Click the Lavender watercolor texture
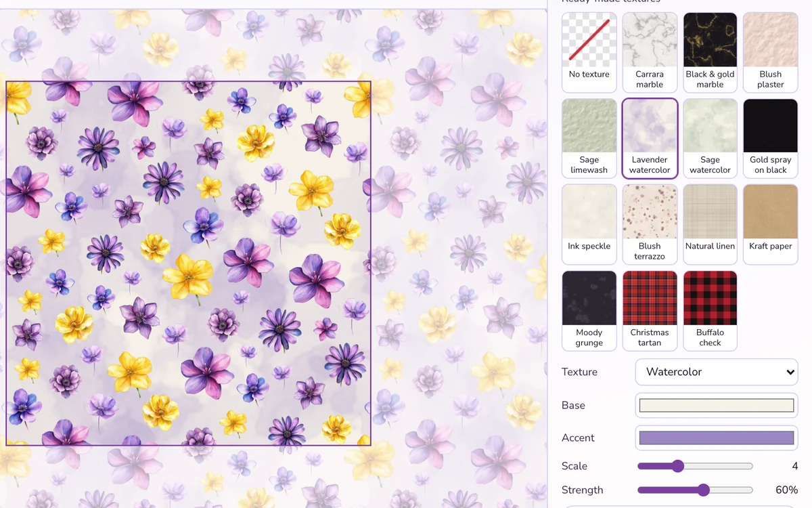 click(650, 138)
